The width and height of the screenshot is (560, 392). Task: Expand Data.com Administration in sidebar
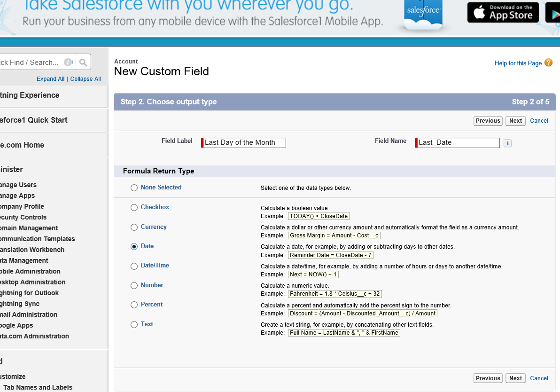tap(34, 336)
